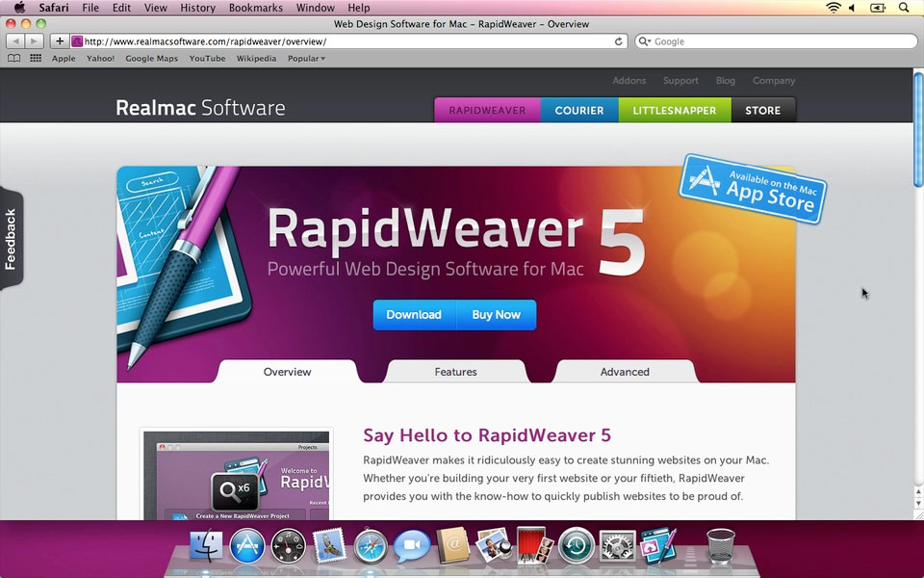Open the Google Maps bookmark
This screenshot has height=578, width=924.
coord(151,59)
